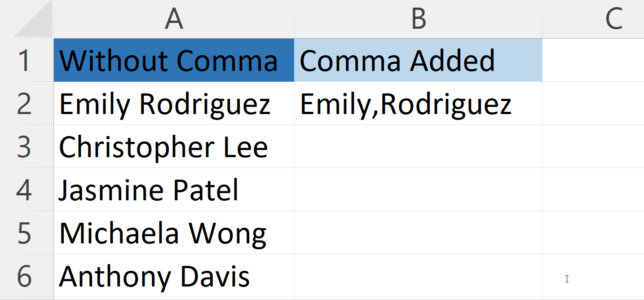Select column B header

point(418,19)
